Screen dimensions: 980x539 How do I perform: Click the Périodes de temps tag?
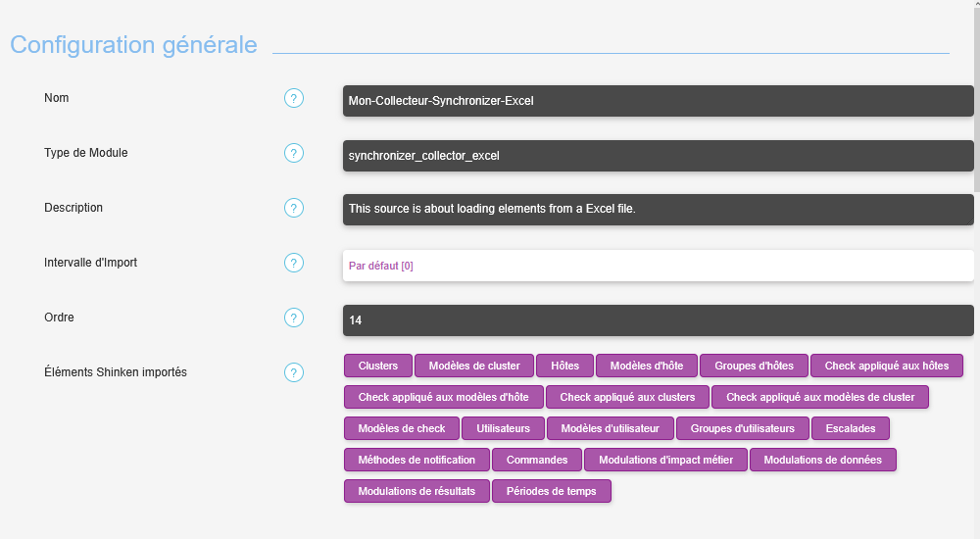(551, 491)
